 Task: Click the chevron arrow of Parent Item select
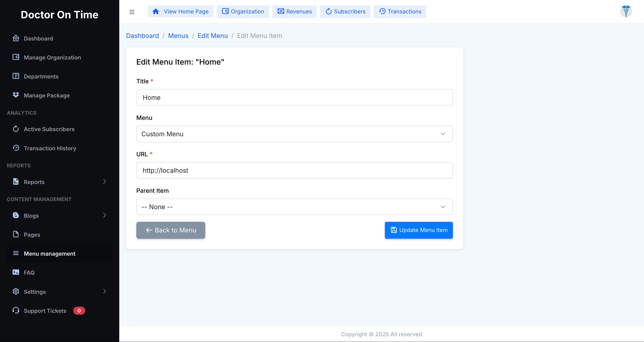click(443, 207)
